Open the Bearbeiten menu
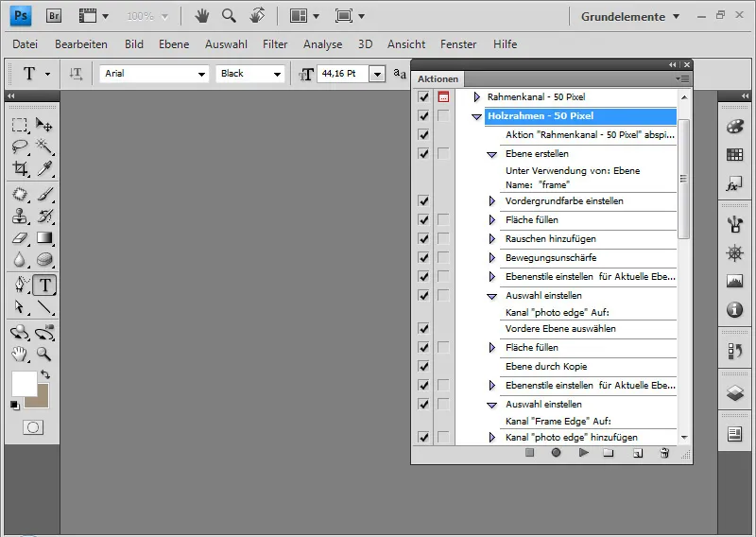756x537 pixels. pos(81,44)
